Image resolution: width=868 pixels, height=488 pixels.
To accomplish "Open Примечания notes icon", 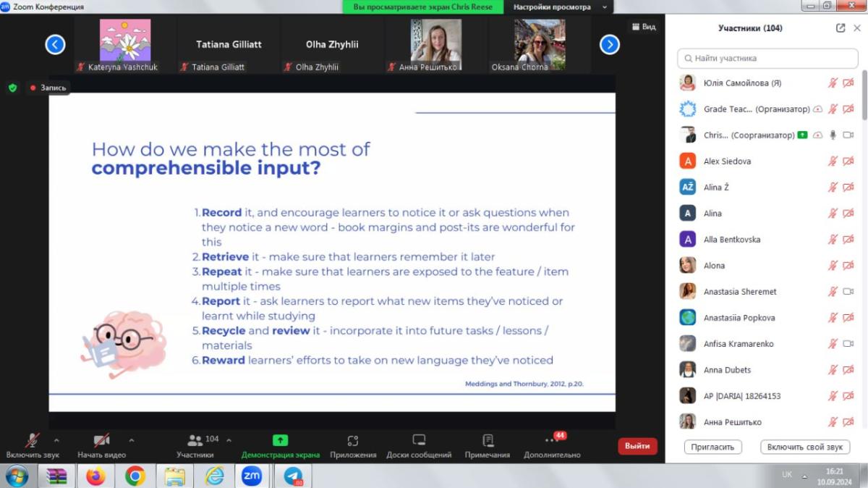I will [x=488, y=440].
